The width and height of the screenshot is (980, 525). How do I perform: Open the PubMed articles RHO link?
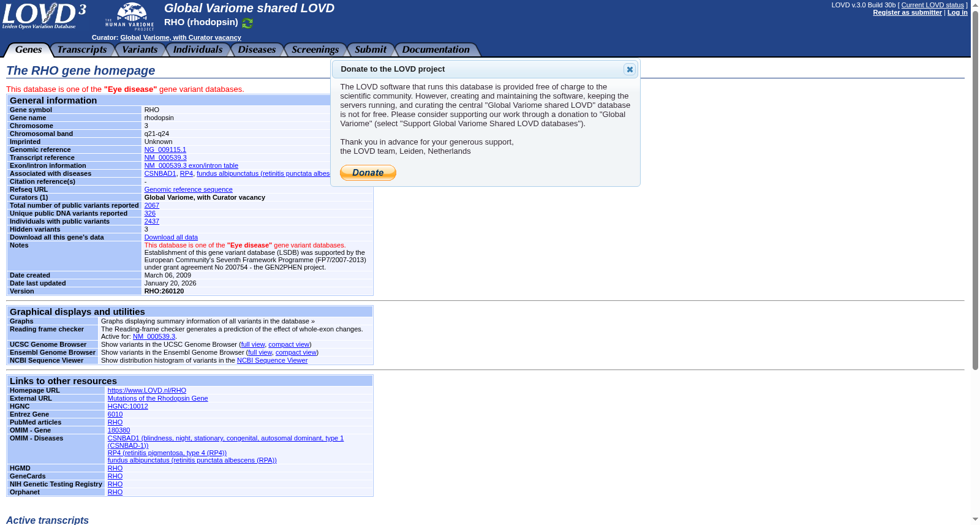[x=115, y=422]
